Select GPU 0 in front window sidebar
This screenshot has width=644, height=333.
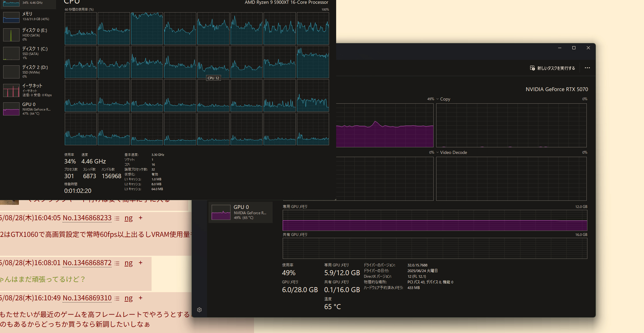click(29, 109)
